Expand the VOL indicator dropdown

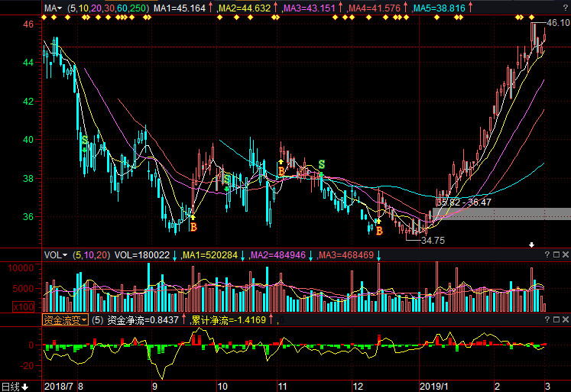click(55, 254)
